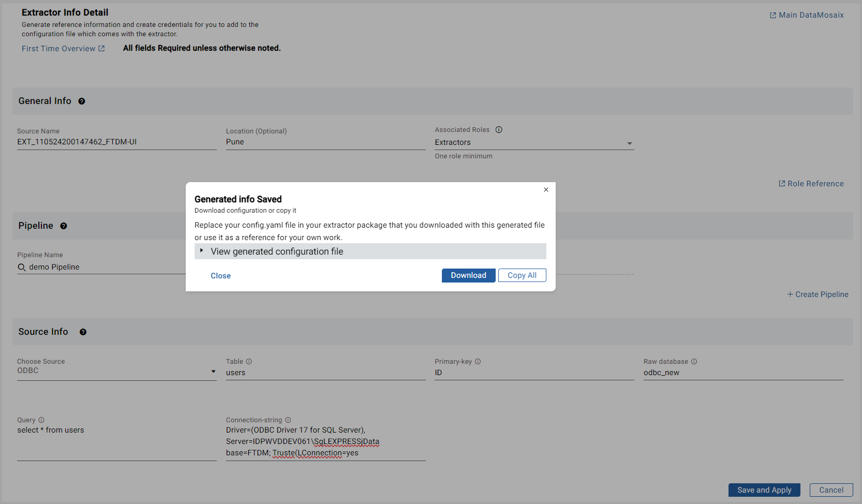The image size is (862, 504).
Task: Click the Create Pipeline link
Action: click(x=818, y=294)
